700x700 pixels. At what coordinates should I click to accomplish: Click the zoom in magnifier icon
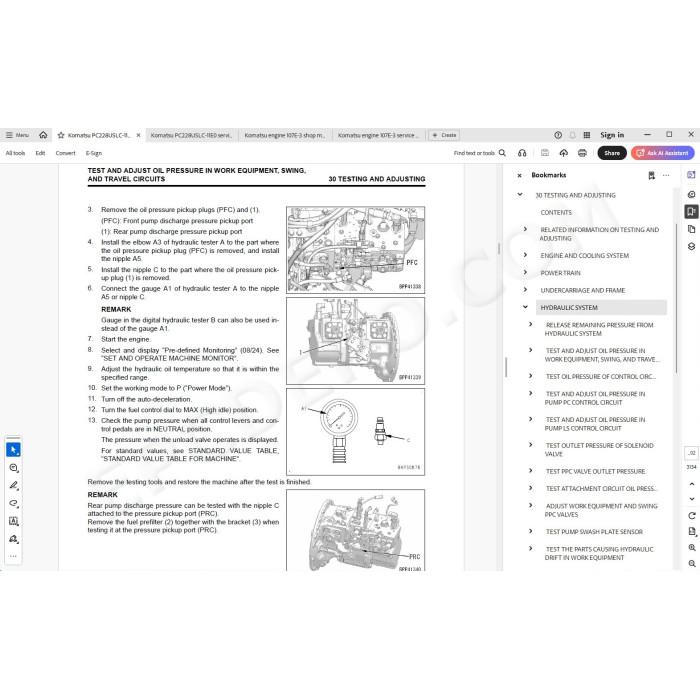(x=692, y=548)
